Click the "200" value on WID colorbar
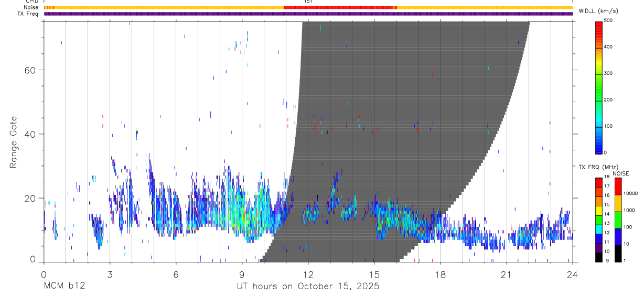Image resolution: width=644 pixels, height=297 pixels. pos(608,100)
